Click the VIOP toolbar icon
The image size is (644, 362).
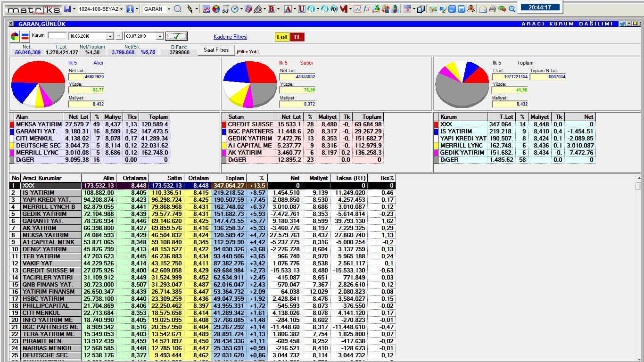point(334,9)
